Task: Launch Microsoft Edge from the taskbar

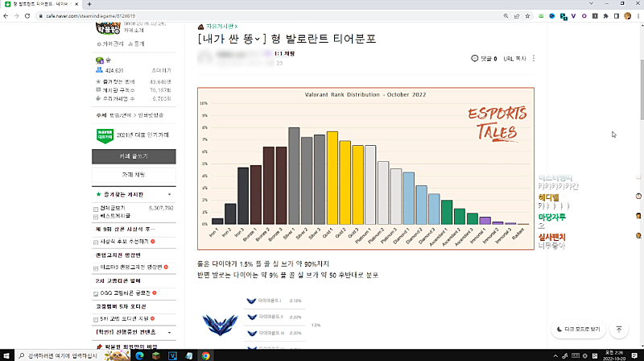Action: 139,355
